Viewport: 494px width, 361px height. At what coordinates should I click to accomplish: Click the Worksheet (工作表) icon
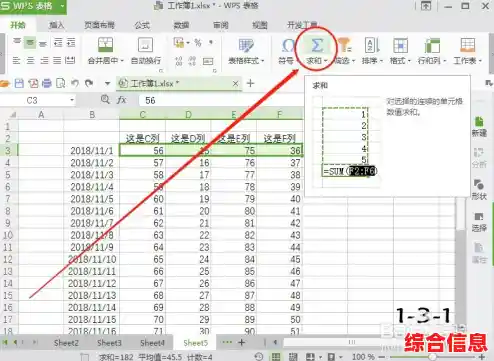click(467, 45)
